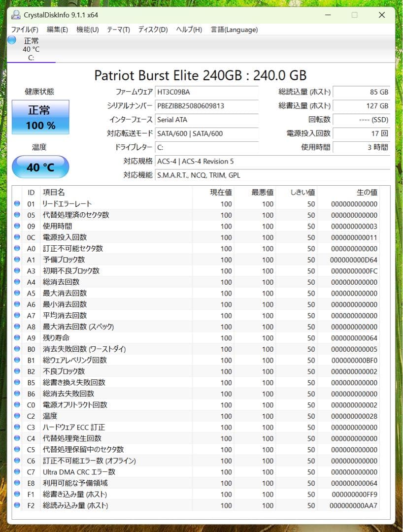The width and height of the screenshot is (403, 532).
Task: Open the テーマ dropdown
Action: tap(118, 30)
